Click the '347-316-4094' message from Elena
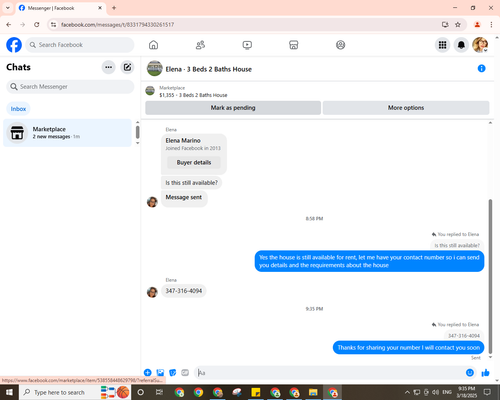The width and height of the screenshot is (500, 400). pyautogui.click(x=184, y=291)
